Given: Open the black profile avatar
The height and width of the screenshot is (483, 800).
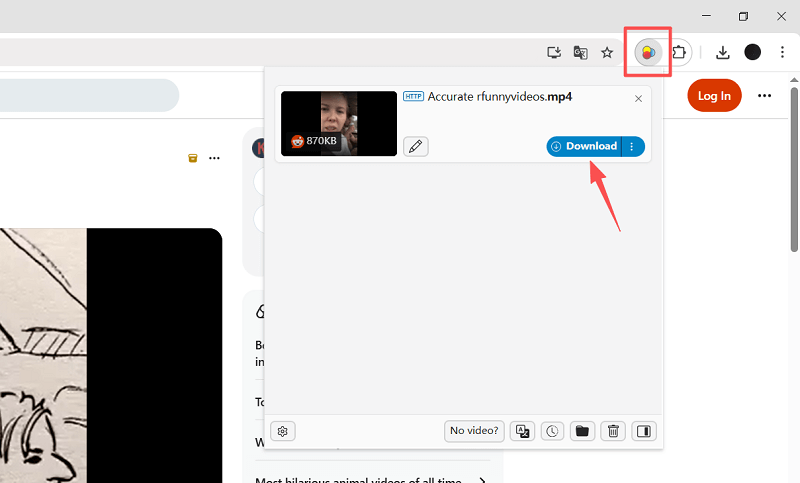Looking at the screenshot, I should [753, 52].
